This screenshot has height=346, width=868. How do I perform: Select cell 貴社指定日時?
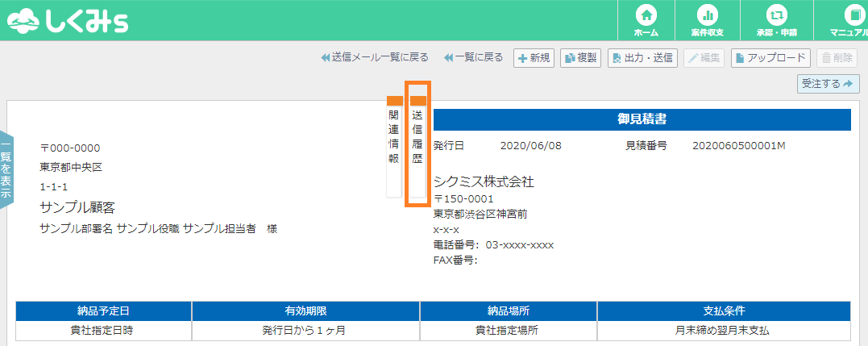pyautogui.click(x=103, y=331)
